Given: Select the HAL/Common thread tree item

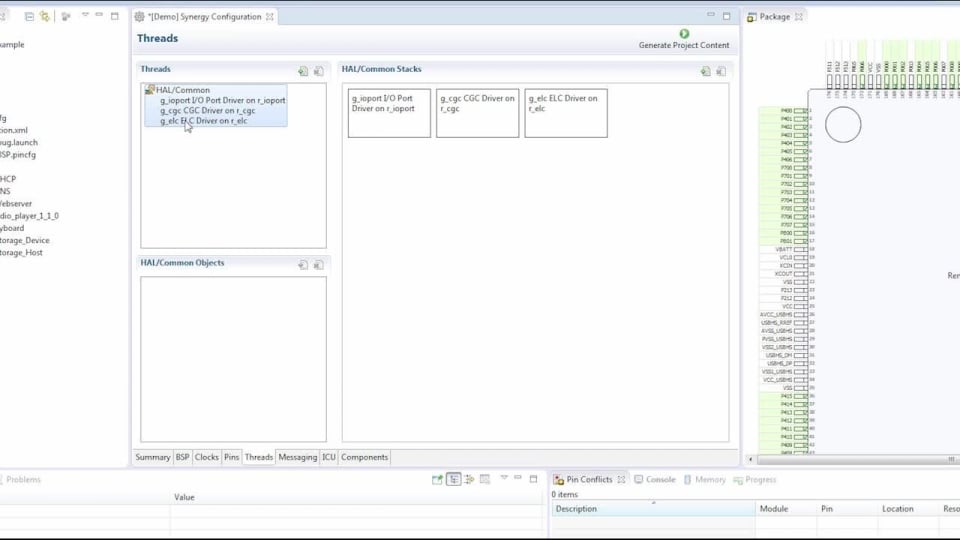Looking at the screenshot, I should (182, 90).
